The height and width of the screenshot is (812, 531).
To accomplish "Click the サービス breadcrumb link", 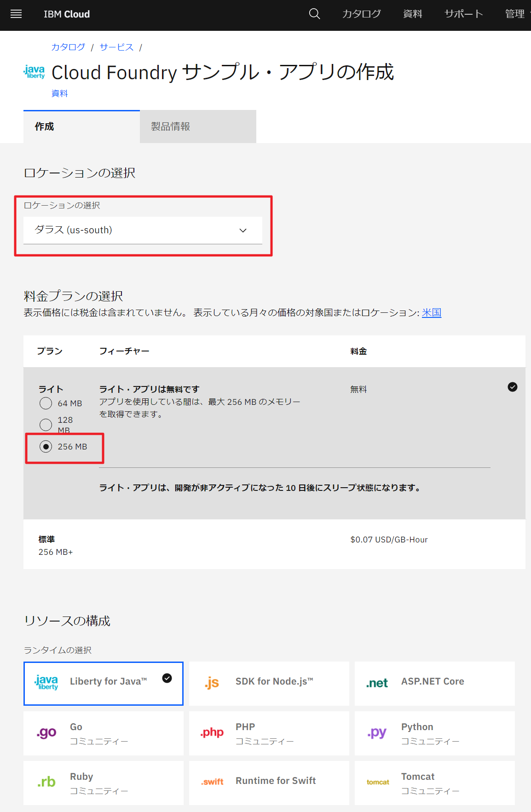I will [116, 47].
